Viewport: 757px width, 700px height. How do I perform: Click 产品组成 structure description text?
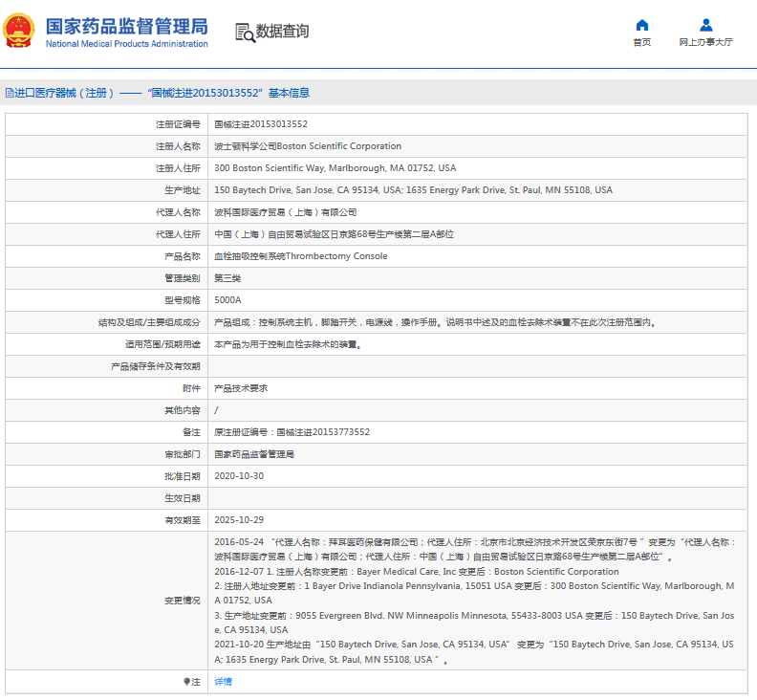coord(436,322)
